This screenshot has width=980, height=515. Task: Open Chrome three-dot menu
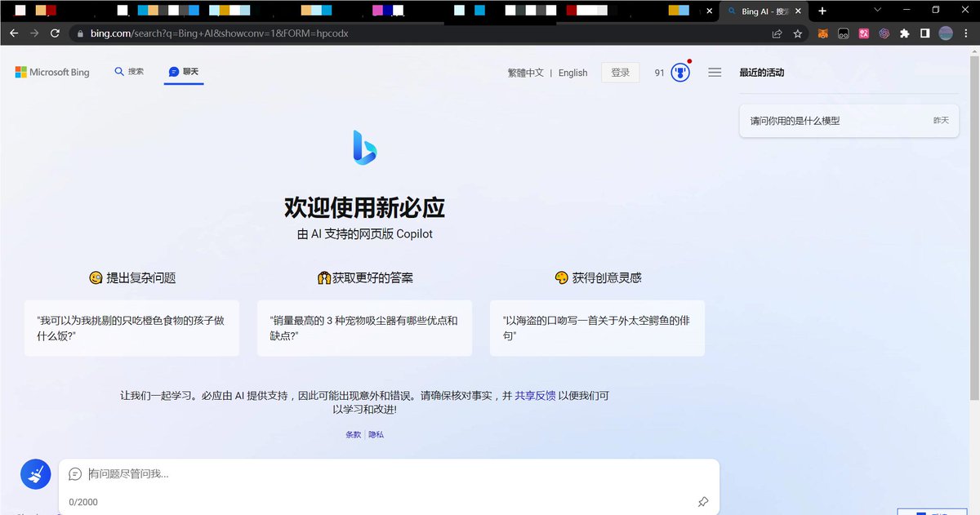[966, 33]
